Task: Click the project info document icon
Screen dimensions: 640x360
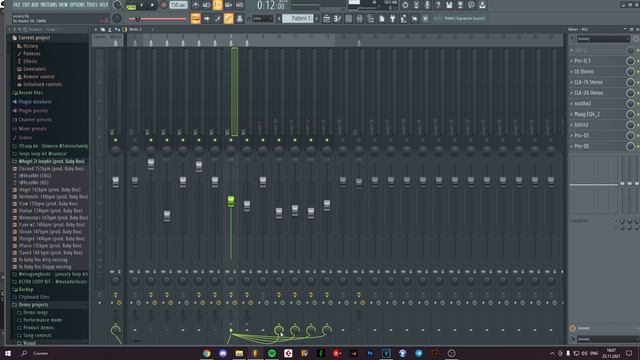Action: (382, 18)
